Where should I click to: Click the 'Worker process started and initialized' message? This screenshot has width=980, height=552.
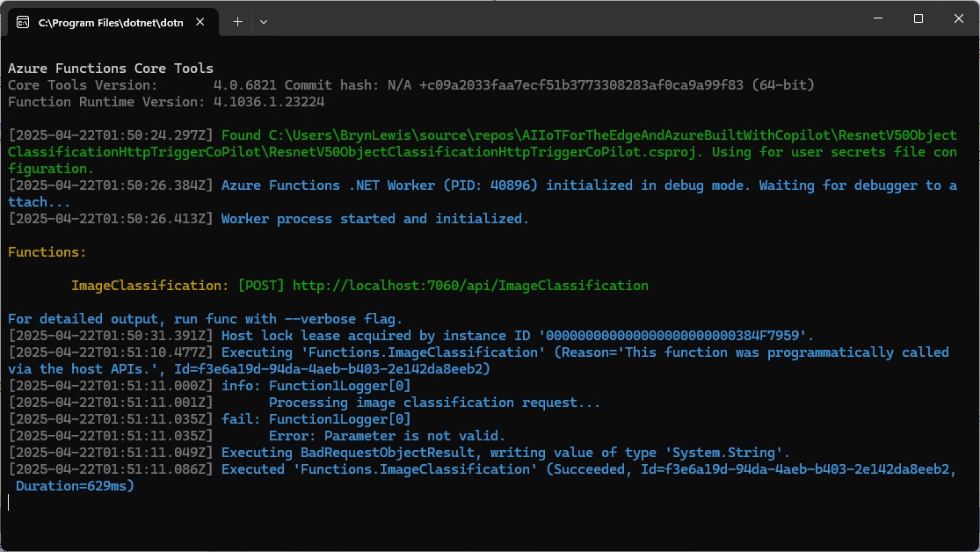click(x=375, y=219)
